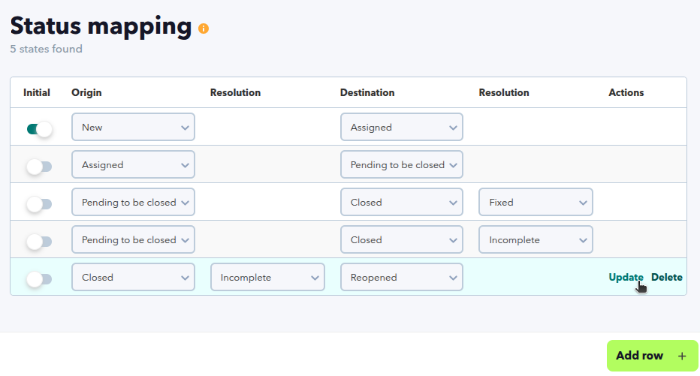Click the '5 states found' text
Screen dimensions: 700x376
46,49
